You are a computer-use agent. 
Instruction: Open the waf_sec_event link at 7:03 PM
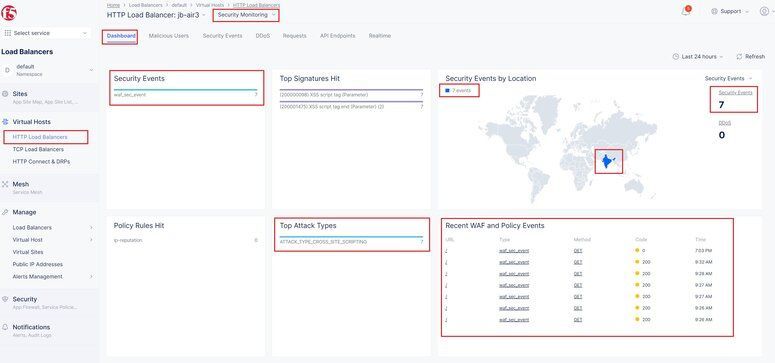pos(514,251)
